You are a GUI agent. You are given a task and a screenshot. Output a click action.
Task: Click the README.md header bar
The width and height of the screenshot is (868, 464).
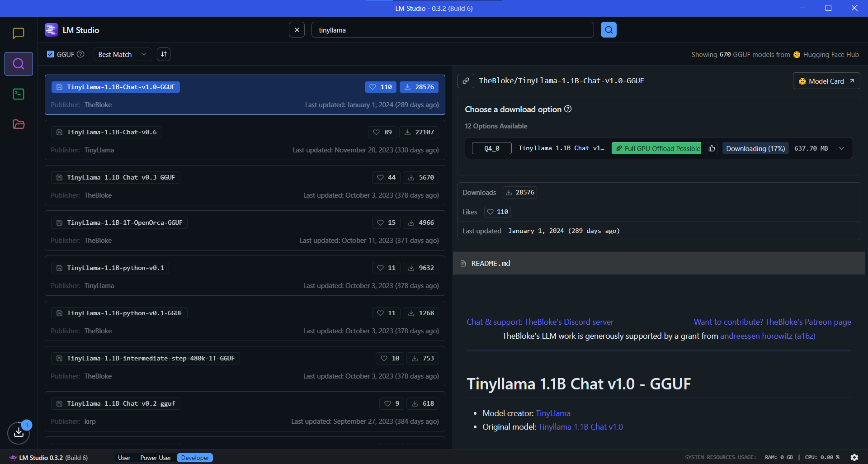click(659, 263)
